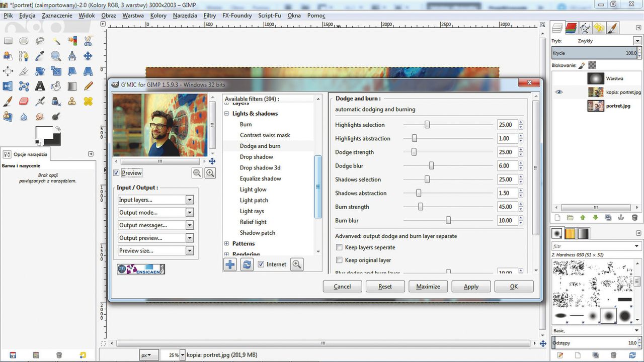Open the px unit dropdown in status bar
Viewport: 644px width, 362px height.
click(x=149, y=355)
